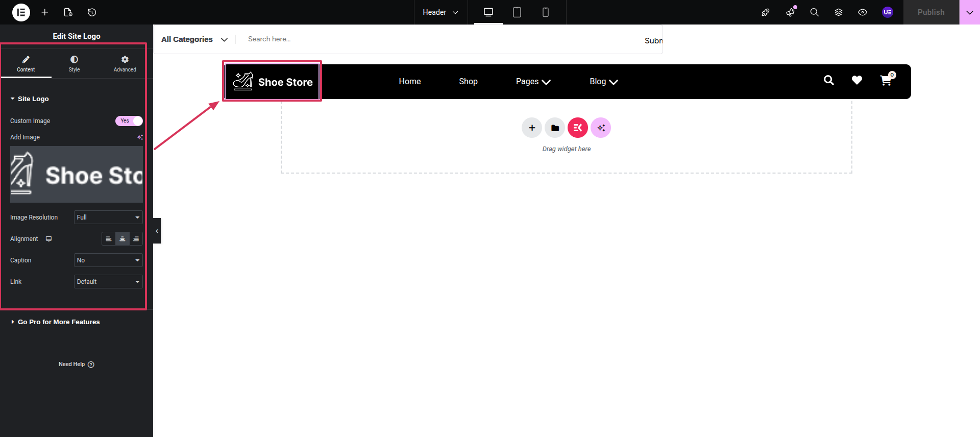
Task: Click the shopping cart icon in header
Action: point(886,81)
